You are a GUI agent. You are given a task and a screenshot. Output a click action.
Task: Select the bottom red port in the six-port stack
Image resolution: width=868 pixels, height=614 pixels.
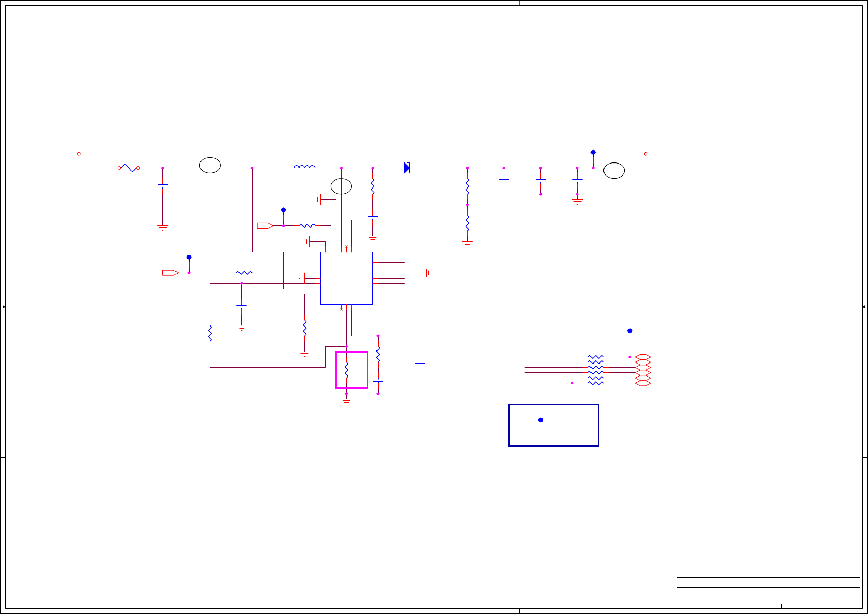coord(644,383)
